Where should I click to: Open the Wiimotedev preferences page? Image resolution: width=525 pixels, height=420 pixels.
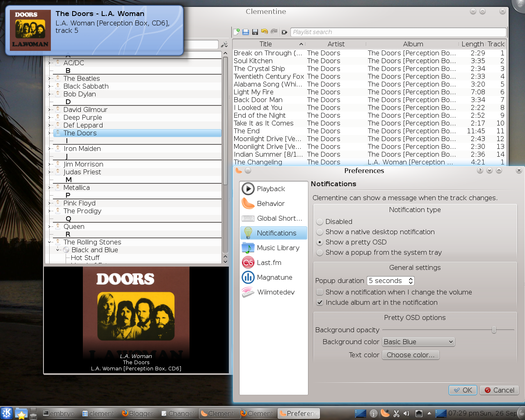pos(274,292)
